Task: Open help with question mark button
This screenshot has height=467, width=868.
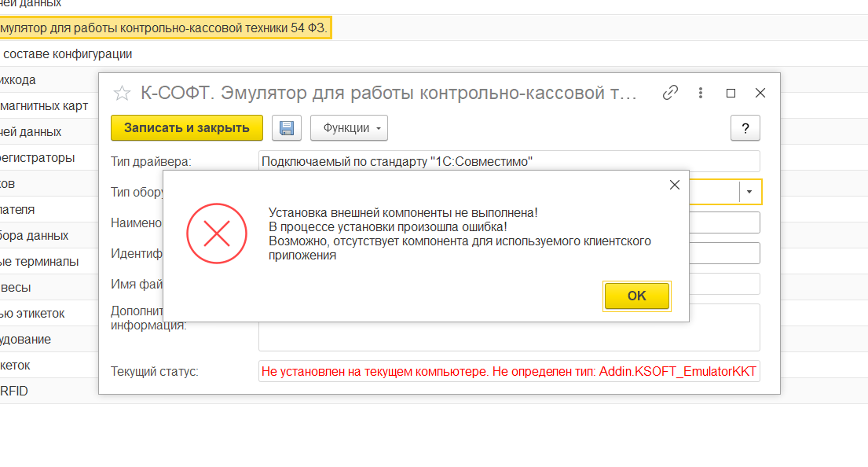Action: 745,128
